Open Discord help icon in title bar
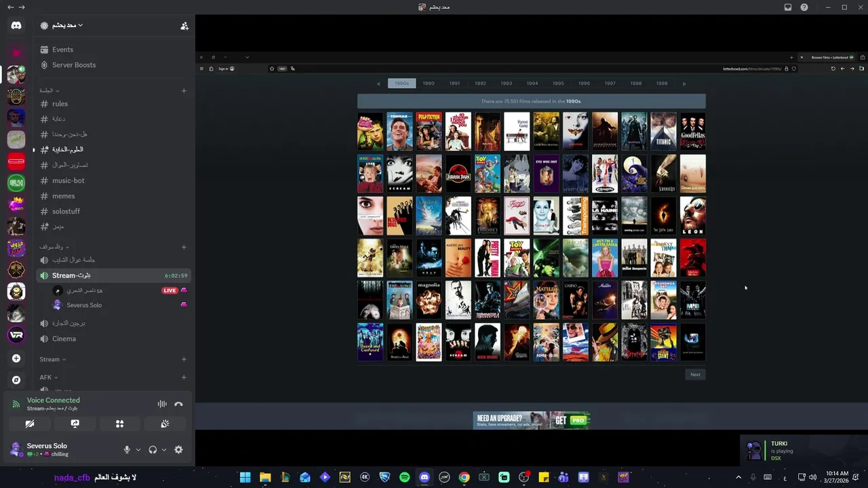 coord(804,7)
